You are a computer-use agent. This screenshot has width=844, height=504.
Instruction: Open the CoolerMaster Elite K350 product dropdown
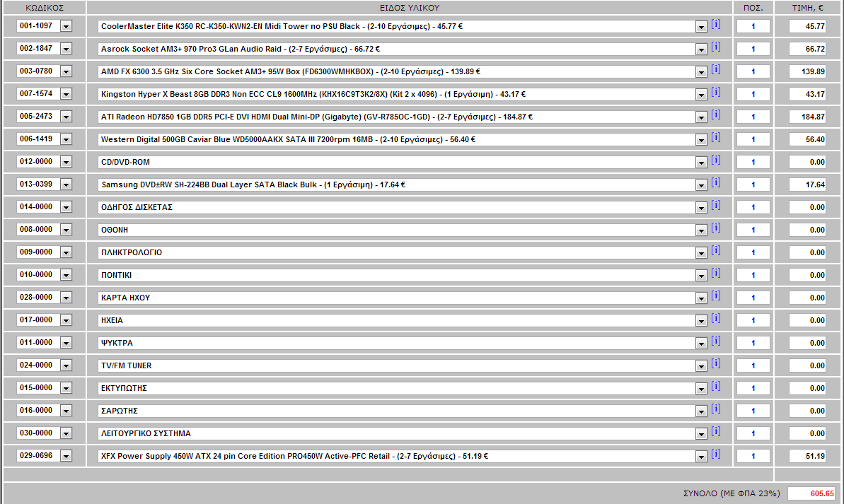(x=701, y=27)
